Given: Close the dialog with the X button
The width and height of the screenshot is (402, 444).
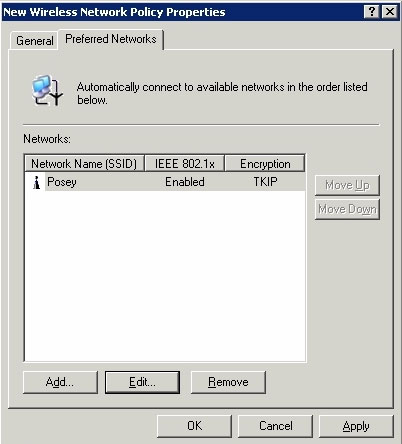Looking at the screenshot, I should (x=389, y=12).
